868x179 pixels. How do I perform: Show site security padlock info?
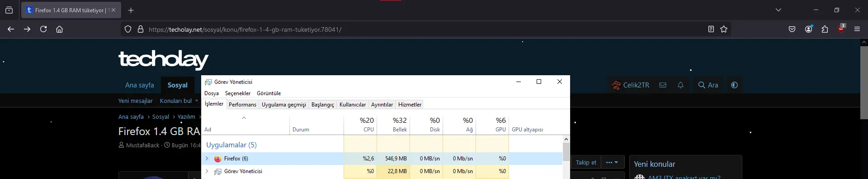[x=141, y=29]
